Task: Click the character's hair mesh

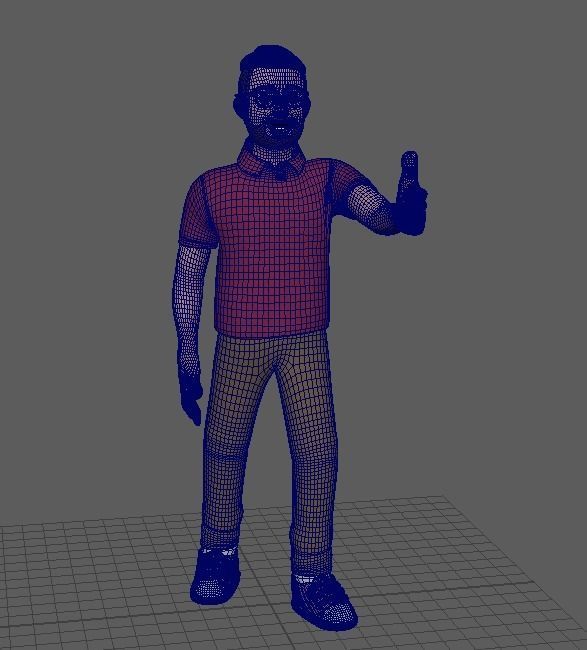Action: click(272, 60)
